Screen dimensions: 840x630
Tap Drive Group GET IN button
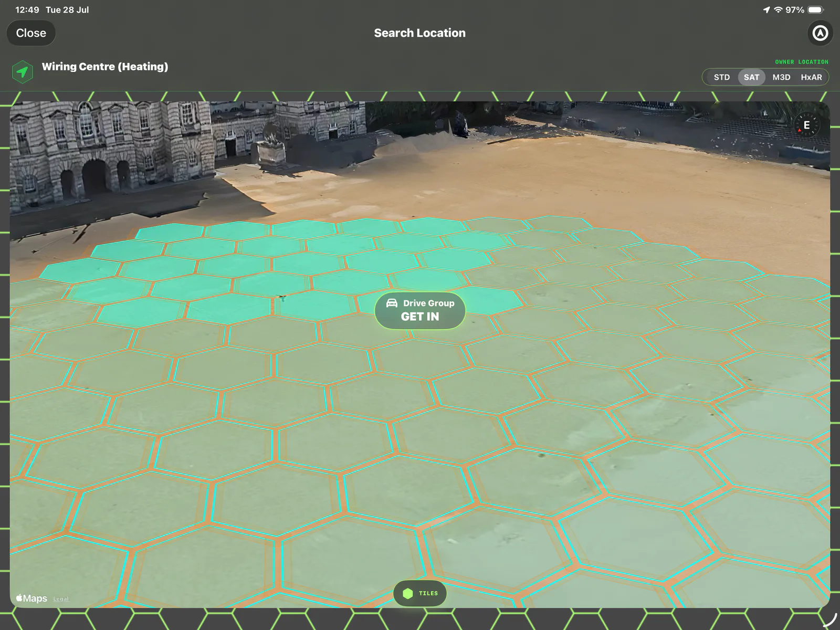(420, 310)
